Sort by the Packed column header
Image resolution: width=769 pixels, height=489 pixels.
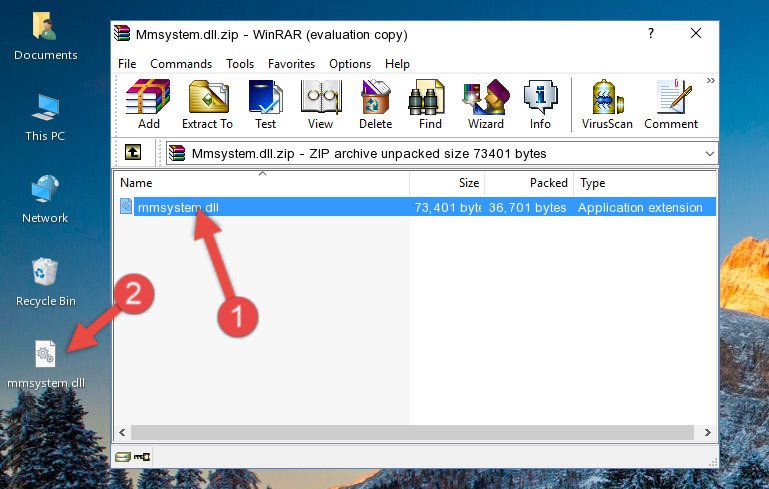pyautogui.click(x=529, y=183)
